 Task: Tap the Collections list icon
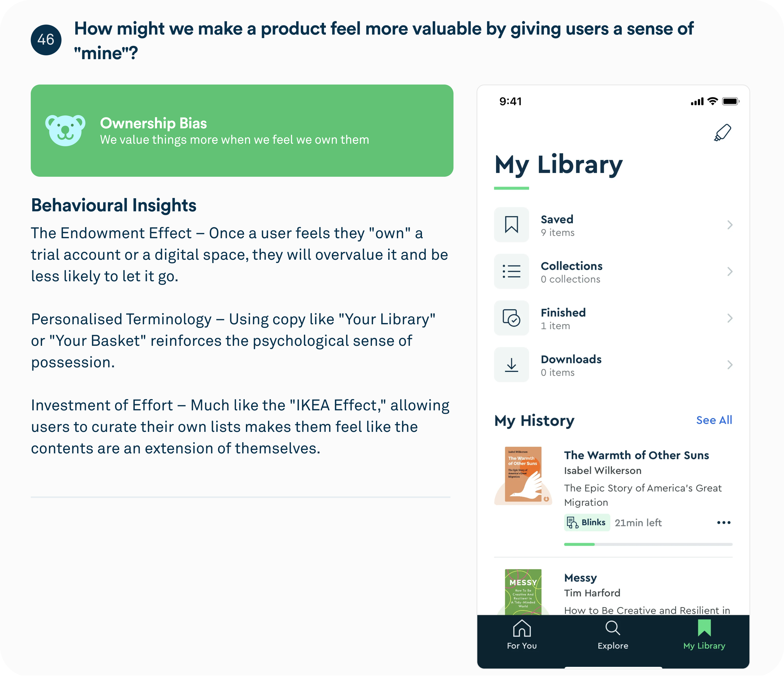tap(511, 271)
